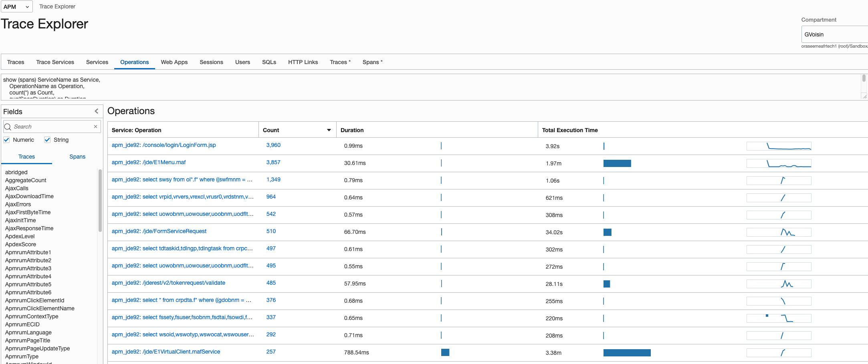Open operation /jderest/v2/tokenrequest/validate

point(168,283)
